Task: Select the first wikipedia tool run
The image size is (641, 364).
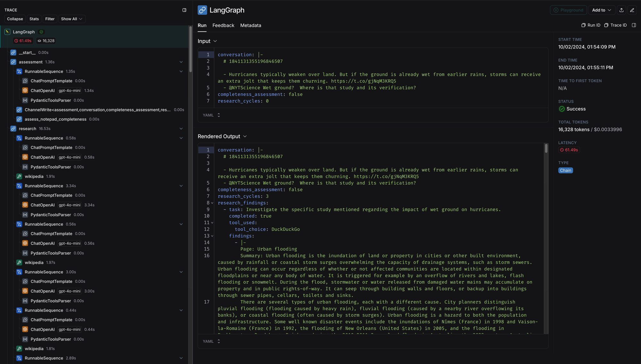Action: tap(34, 176)
